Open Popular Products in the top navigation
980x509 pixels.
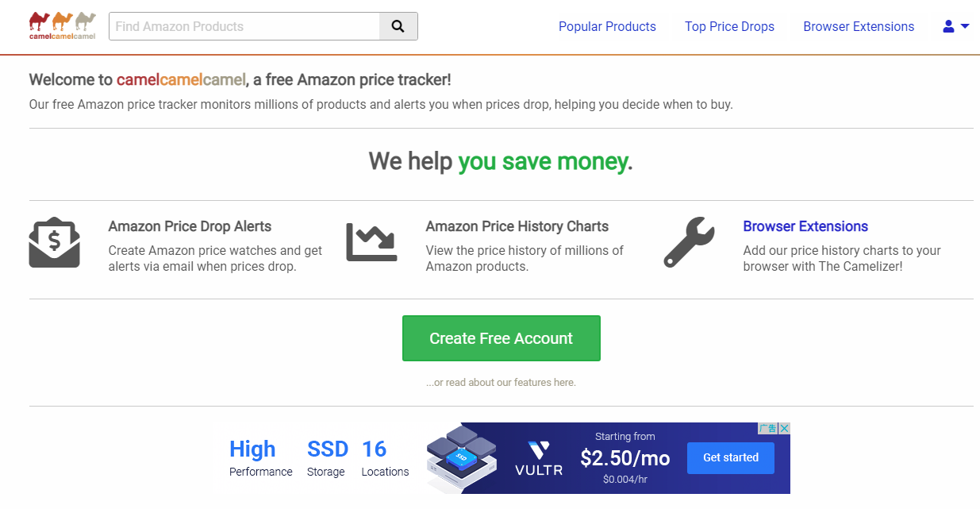[x=607, y=26]
